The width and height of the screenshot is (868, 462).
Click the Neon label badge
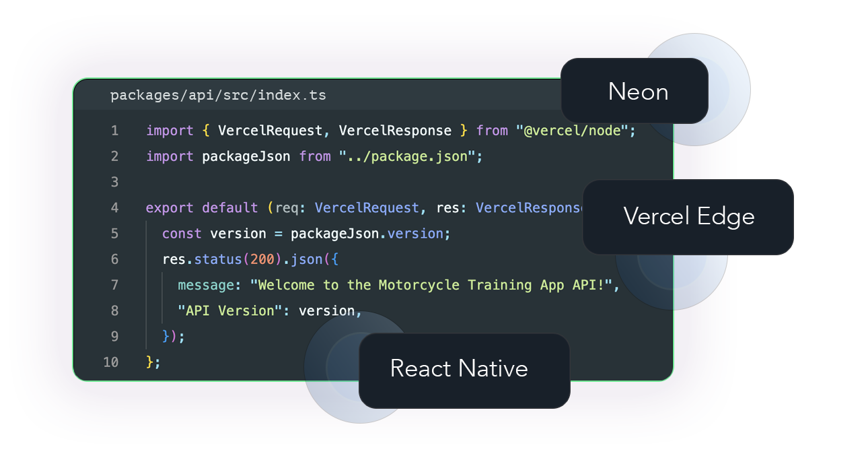point(637,92)
